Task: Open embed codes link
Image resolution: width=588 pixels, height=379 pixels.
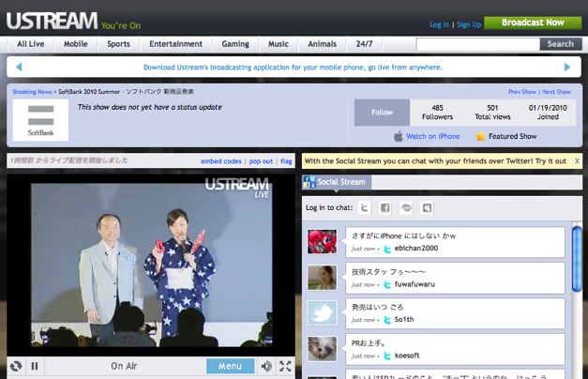Action: tap(221, 161)
